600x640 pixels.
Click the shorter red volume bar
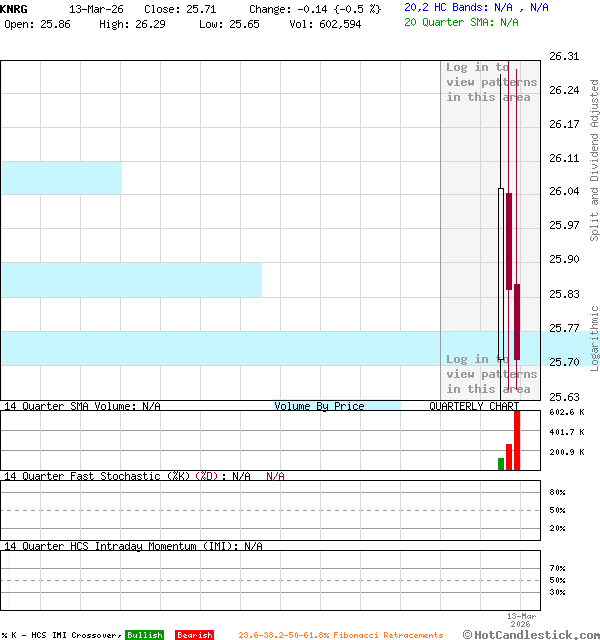tap(509, 457)
